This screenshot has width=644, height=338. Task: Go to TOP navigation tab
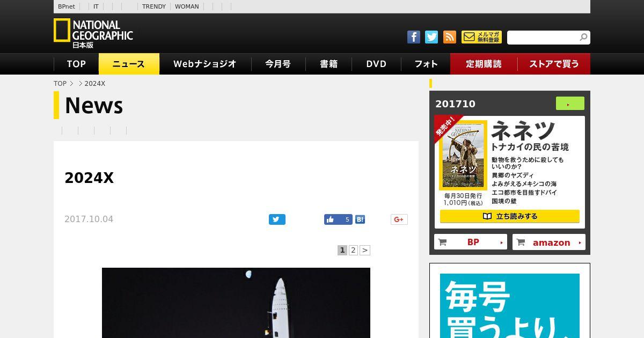click(76, 64)
